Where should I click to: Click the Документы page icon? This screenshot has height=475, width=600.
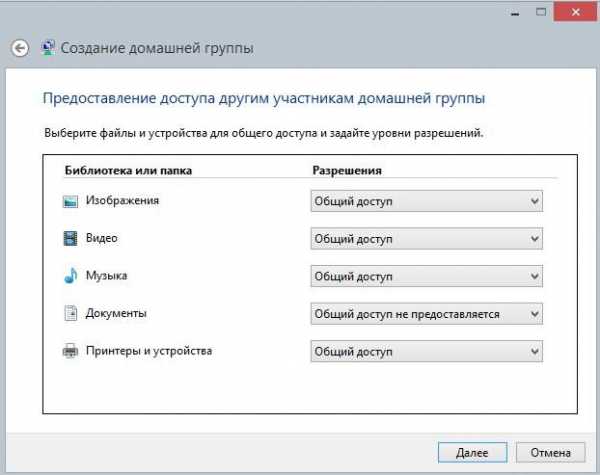coord(71,313)
